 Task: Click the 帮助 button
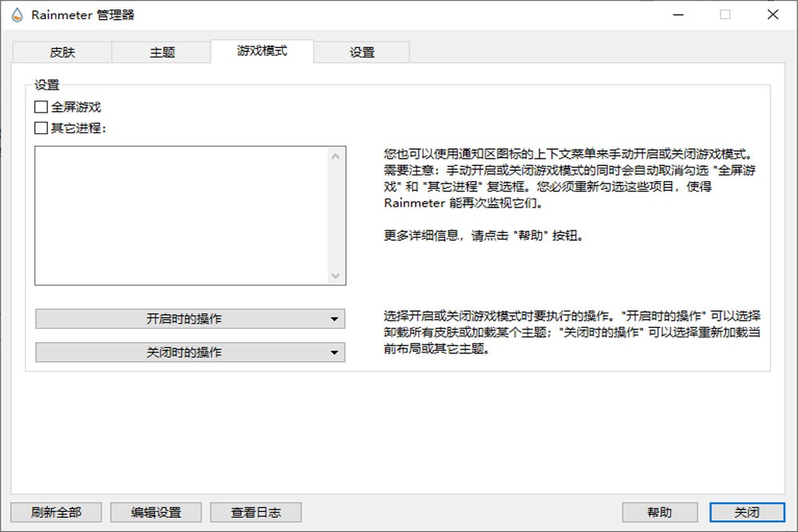[x=659, y=512]
